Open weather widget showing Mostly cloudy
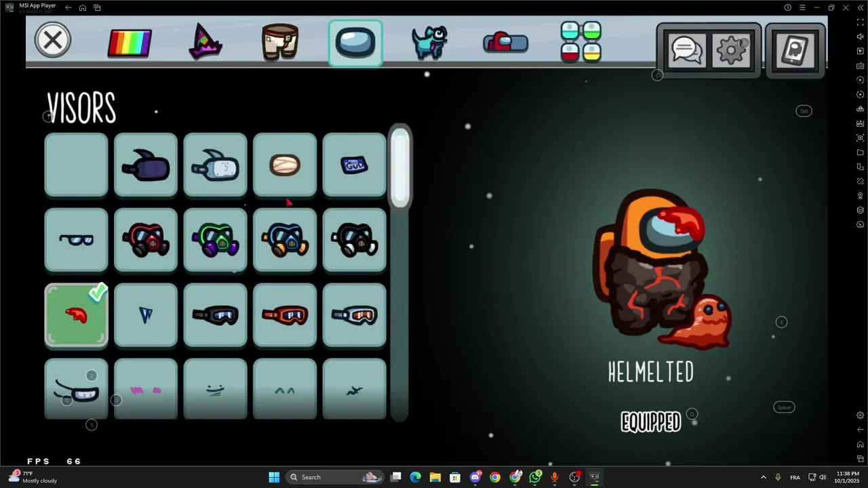Screen dimensions: 868x488 click(x=32, y=477)
